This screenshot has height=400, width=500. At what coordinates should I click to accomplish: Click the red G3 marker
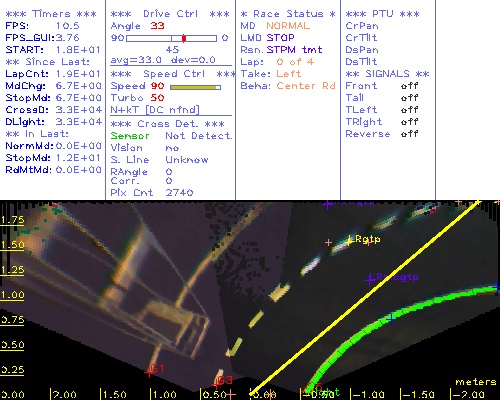click(216, 384)
